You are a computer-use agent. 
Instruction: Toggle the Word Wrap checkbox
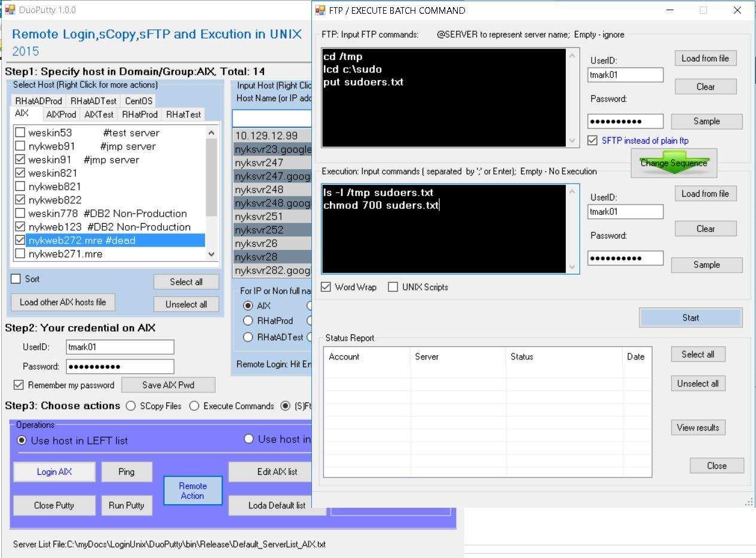pyautogui.click(x=326, y=287)
